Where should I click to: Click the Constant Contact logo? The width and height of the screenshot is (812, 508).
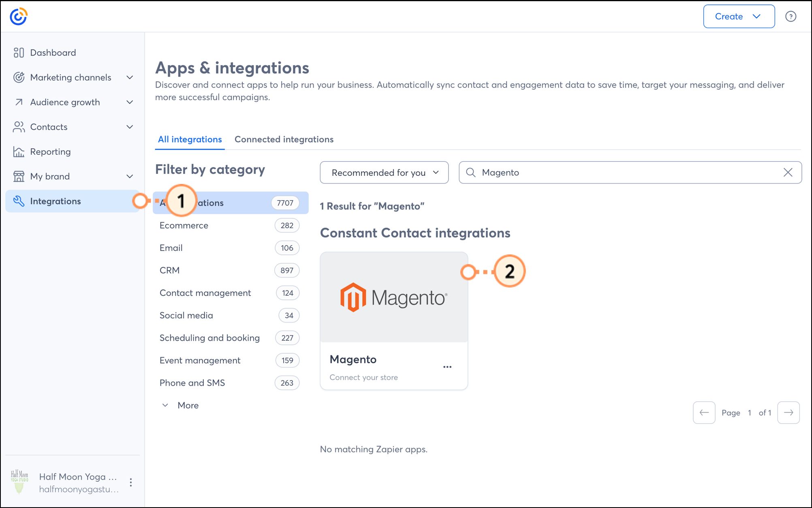click(19, 17)
